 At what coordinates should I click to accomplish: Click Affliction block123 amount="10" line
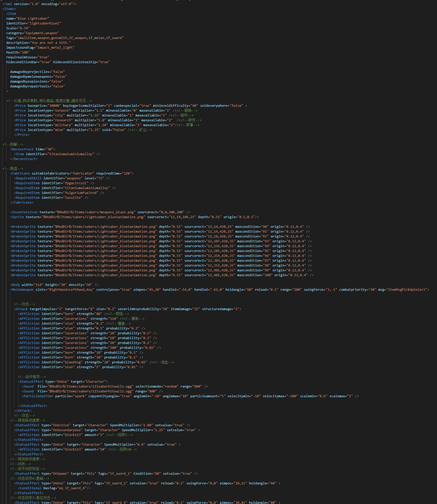click(77, 449)
